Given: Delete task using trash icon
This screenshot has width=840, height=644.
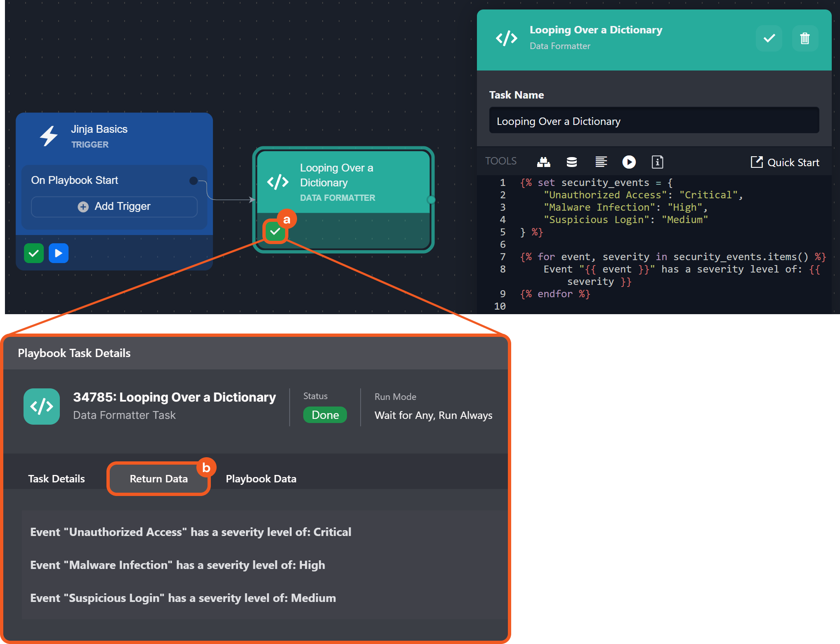Looking at the screenshot, I should [x=805, y=38].
